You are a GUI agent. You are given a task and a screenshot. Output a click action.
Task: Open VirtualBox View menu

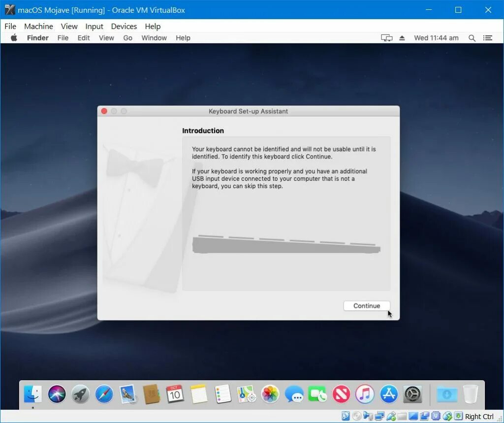pyautogui.click(x=69, y=27)
